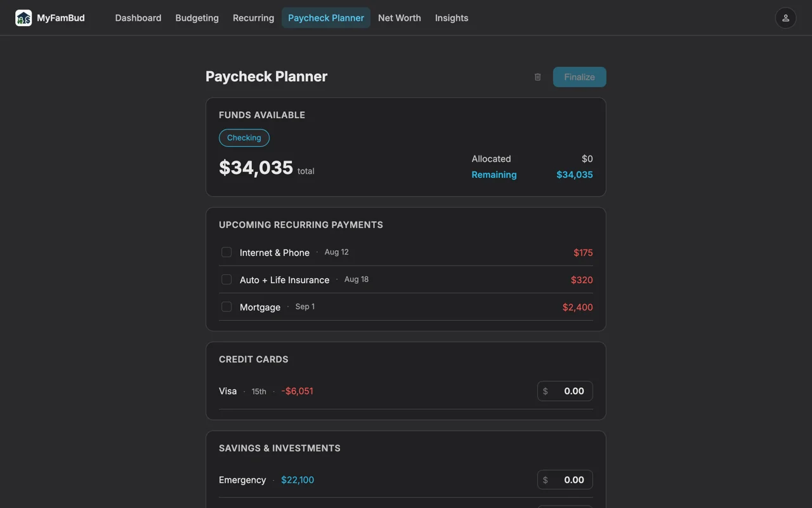Image resolution: width=812 pixels, height=508 pixels.
Task: Click the Sep 1 due date
Action: pyautogui.click(x=305, y=307)
